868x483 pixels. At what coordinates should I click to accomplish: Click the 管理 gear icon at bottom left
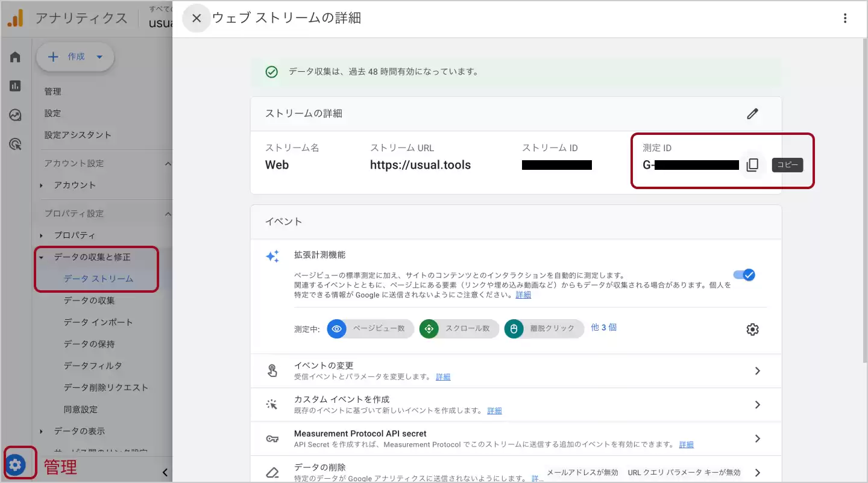(x=16, y=464)
